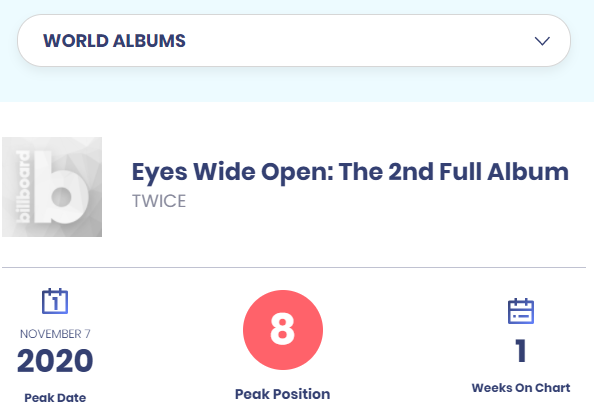594x417 pixels.
Task: Click the 2020 peak year
Action: click(x=55, y=361)
